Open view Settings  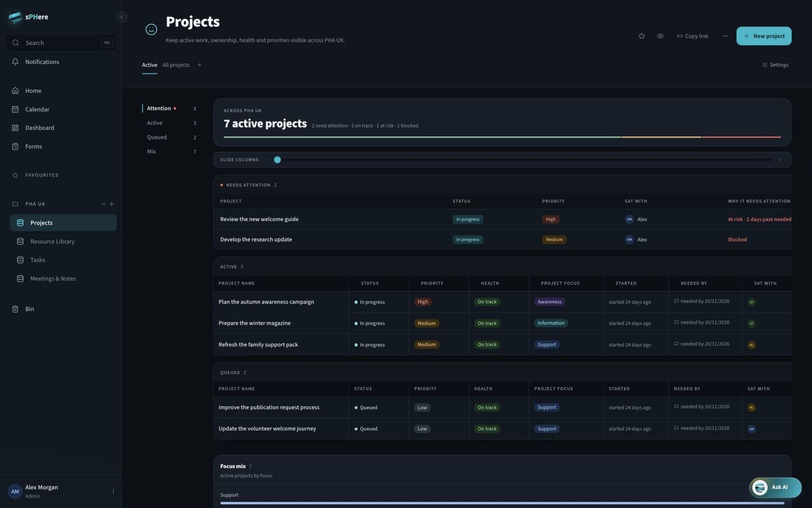click(x=775, y=65)
